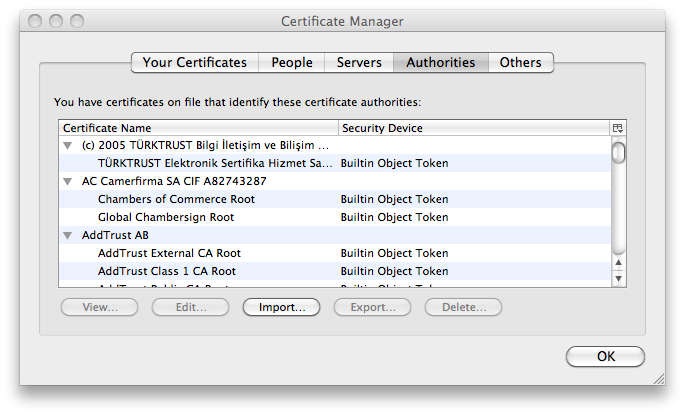Open the People tab
685x415 pixels.
point(292,62)
